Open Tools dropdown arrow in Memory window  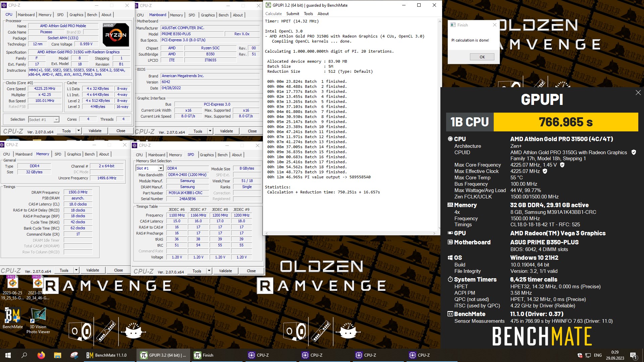tap(76, 270)
